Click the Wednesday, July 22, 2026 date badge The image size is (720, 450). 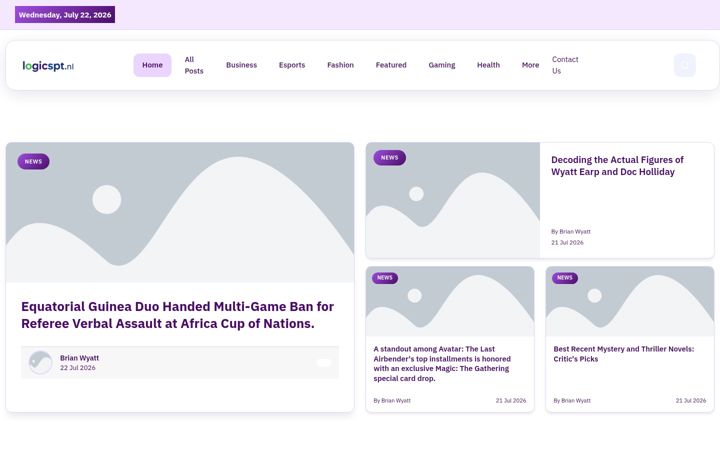click(65, 15)
